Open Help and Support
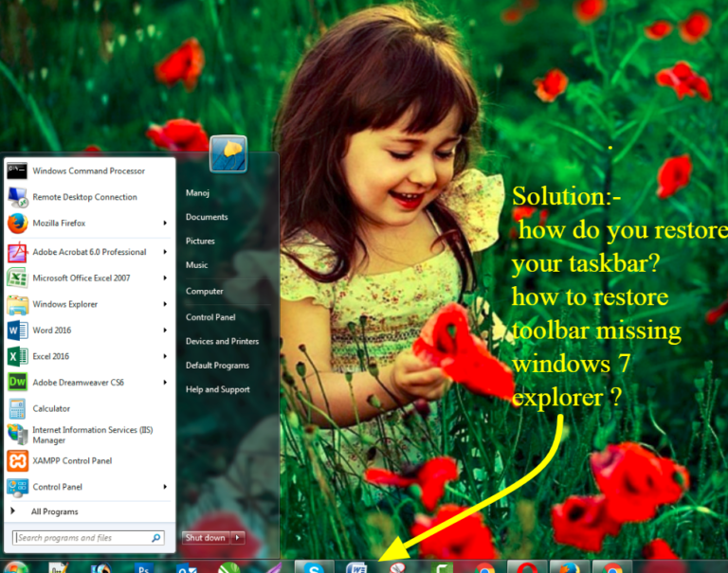The image size is (728, 573). [218, 389]
